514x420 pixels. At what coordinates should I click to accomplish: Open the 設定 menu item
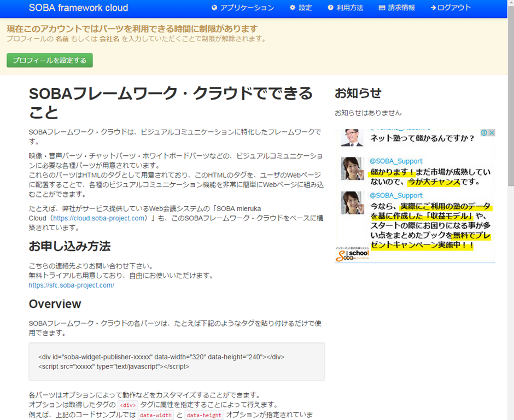click(301, 8)
